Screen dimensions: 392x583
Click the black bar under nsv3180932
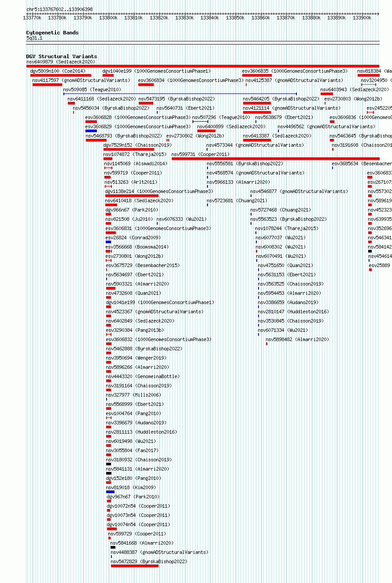[108, 464]
